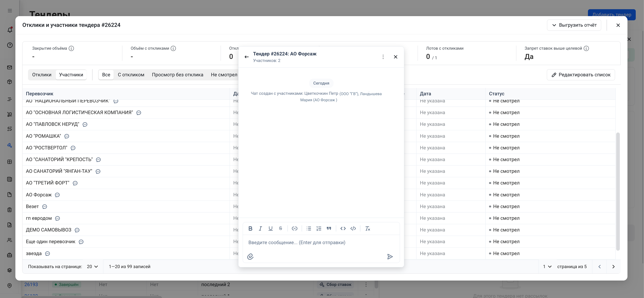
Task: Insert a bulleted list in chat editor
Action: point(309,228)
